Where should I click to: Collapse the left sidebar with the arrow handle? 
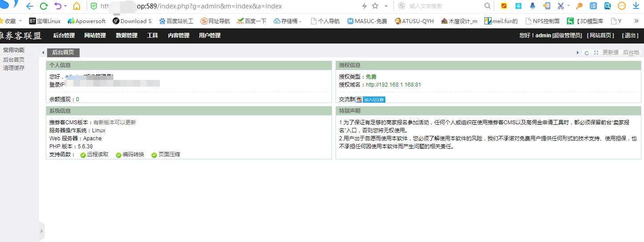(42, 231)
